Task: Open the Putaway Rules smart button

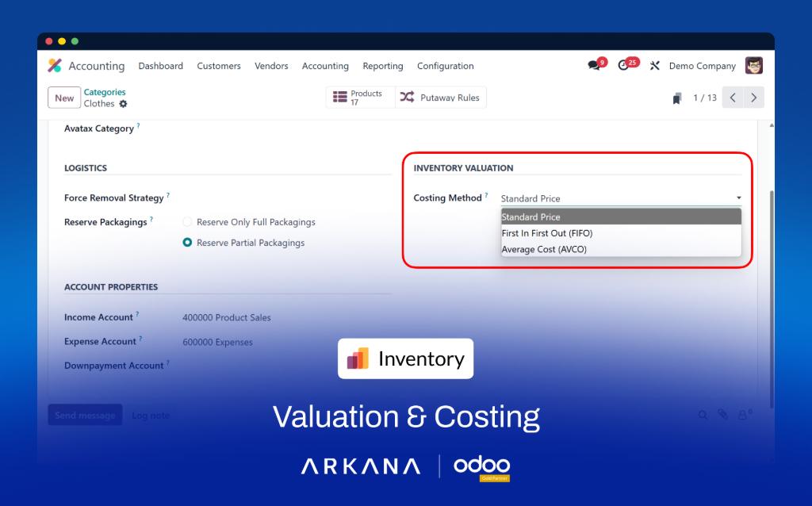Action: 441,98
